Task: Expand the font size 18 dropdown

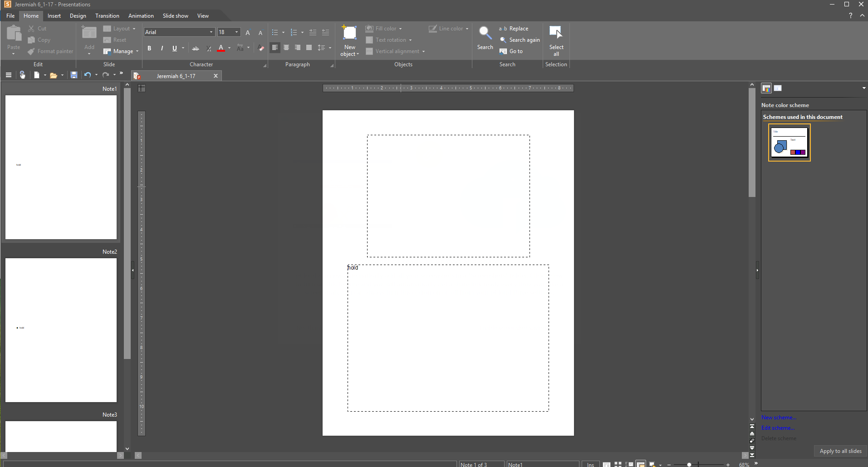Action: (236, 32)
